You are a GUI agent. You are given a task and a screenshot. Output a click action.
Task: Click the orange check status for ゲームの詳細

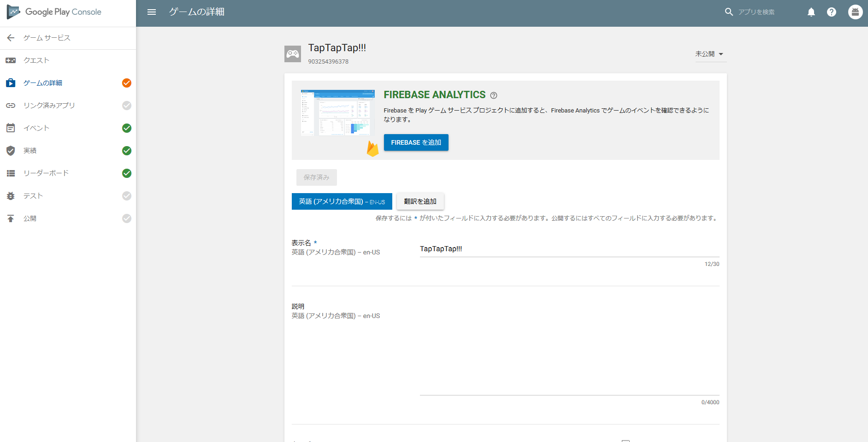pos(127,83)
